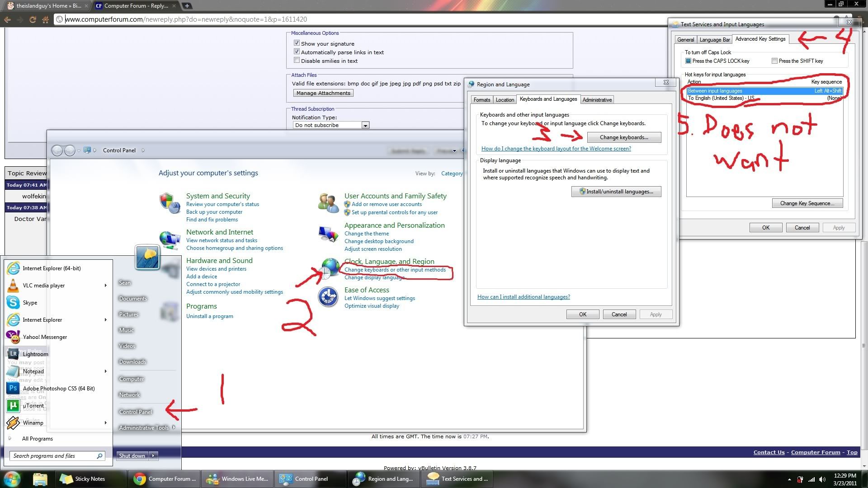Click the Change keyboards... button
The image size is (868, 488).
[x=624, y=137]
